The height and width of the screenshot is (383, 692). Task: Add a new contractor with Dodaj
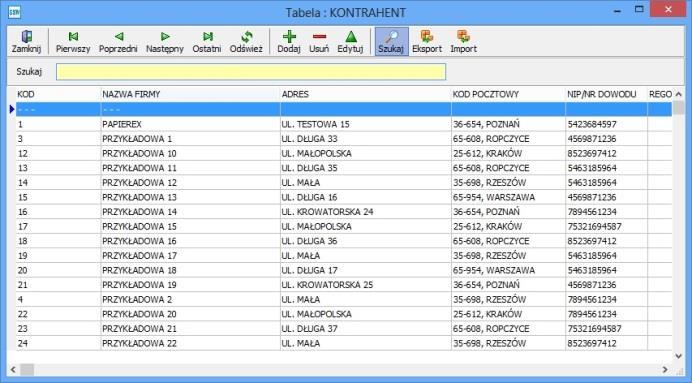tap(289, 42)
